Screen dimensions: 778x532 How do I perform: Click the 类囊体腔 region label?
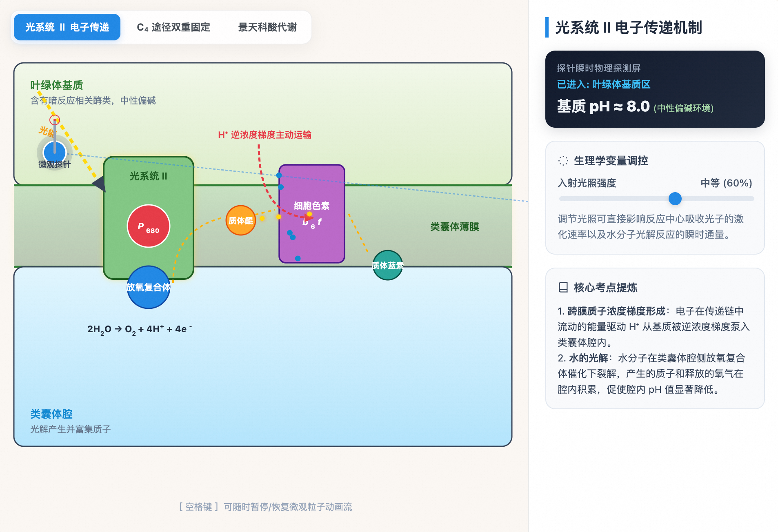click(x=51, y=414)
